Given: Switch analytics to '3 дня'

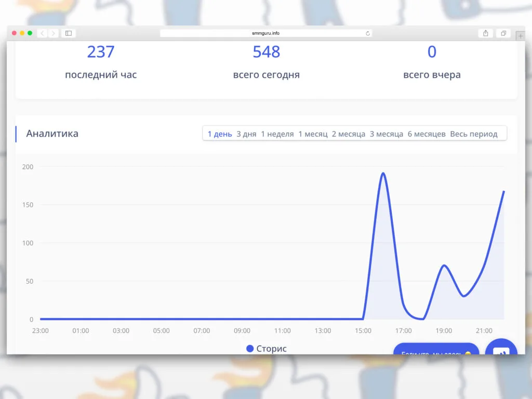Looking at the screenshot, I should point(246,134).
